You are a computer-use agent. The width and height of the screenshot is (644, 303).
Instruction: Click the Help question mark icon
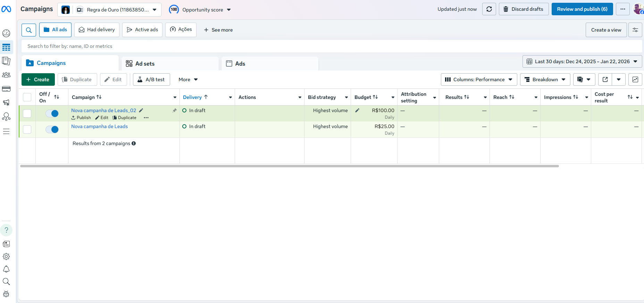[6, 230]
